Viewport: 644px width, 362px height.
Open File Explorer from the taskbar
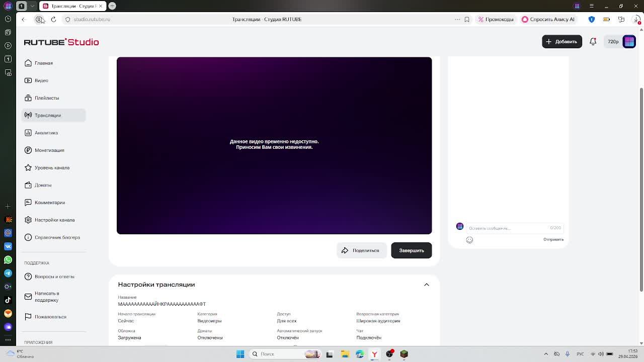tap(345, 354)
